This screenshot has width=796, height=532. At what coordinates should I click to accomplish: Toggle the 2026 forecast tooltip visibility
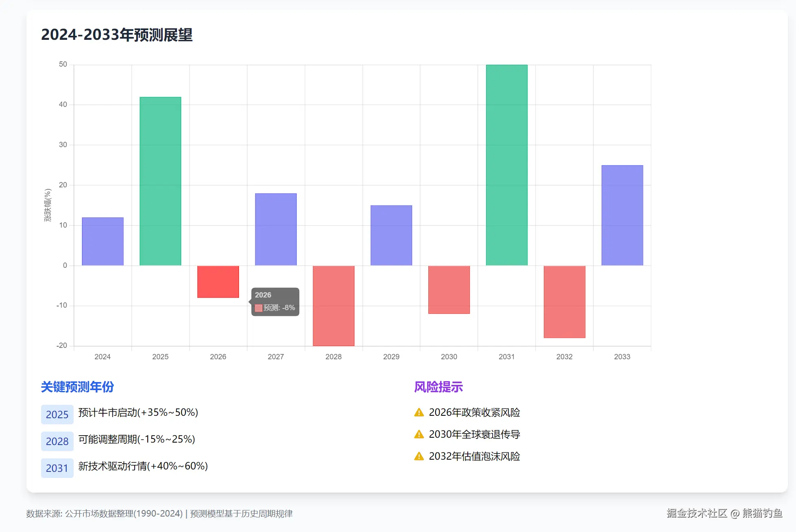pyautogui.click(x=275, y=301)
